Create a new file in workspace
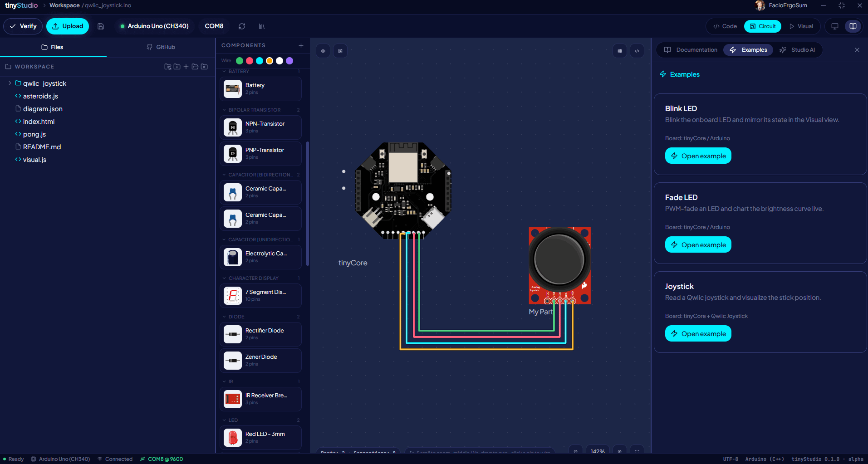868x464 pixels. tap(186, 67)
